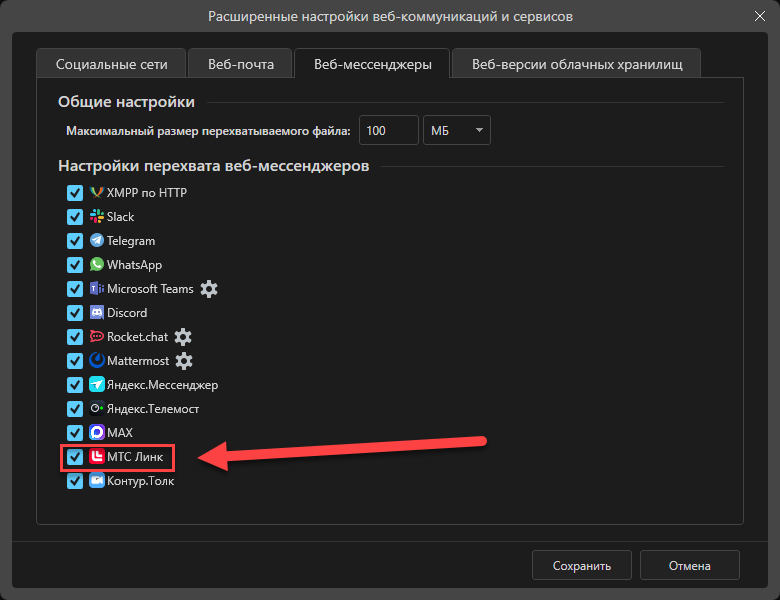The image size is (780, 600).
Task: Open Microsoft Teams gear settings
Action: click(208, 289)
